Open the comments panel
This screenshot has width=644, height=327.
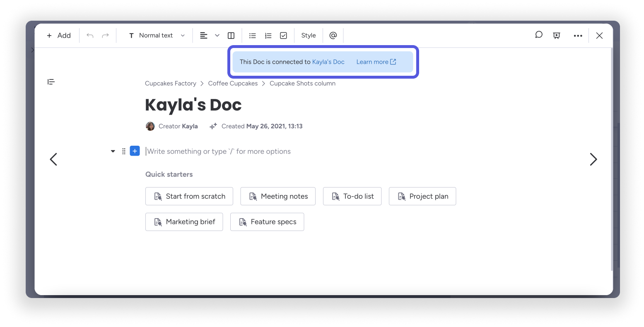click(538, 35)
